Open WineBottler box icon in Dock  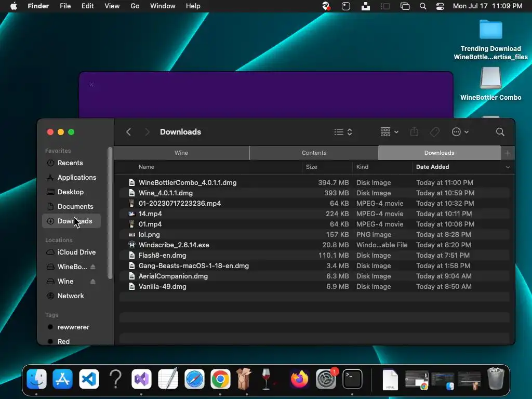(x=244, y=379)
